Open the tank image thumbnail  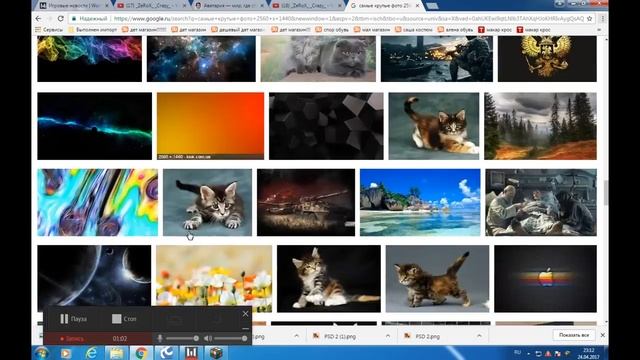point(306,202)
